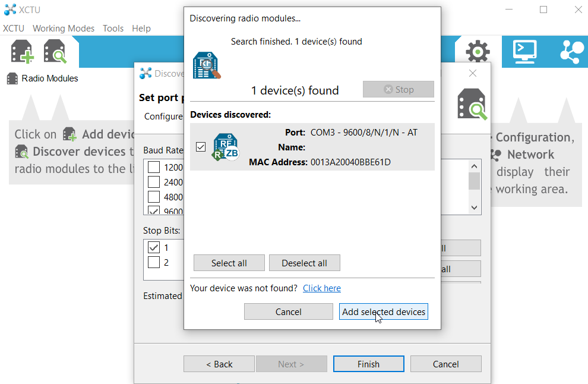Click Finish in the wizard

(368, 364)
